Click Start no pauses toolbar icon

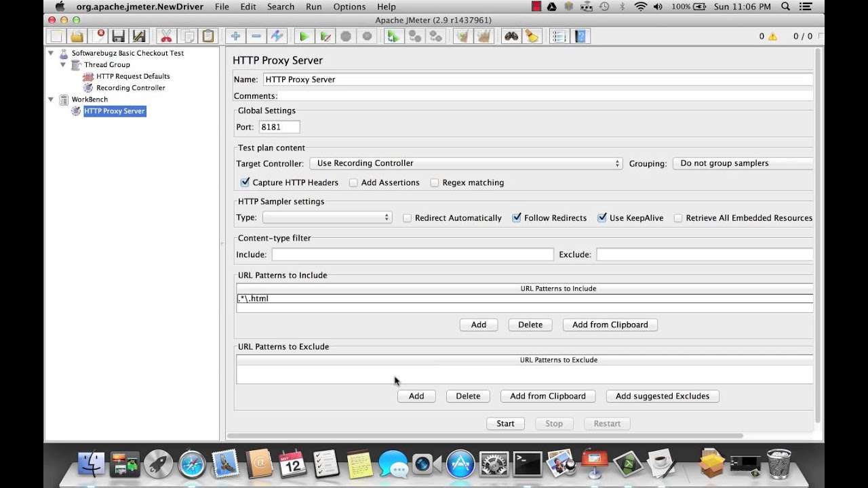click(325, 37)
